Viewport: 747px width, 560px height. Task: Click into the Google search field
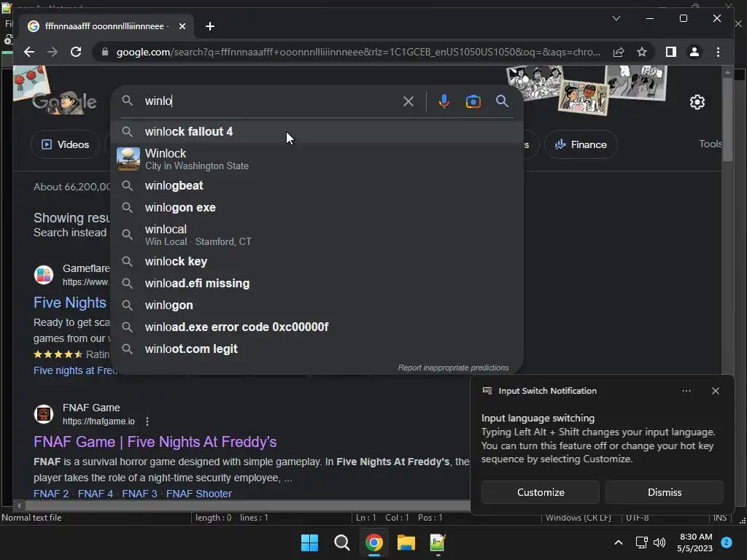tap(271, 101)
